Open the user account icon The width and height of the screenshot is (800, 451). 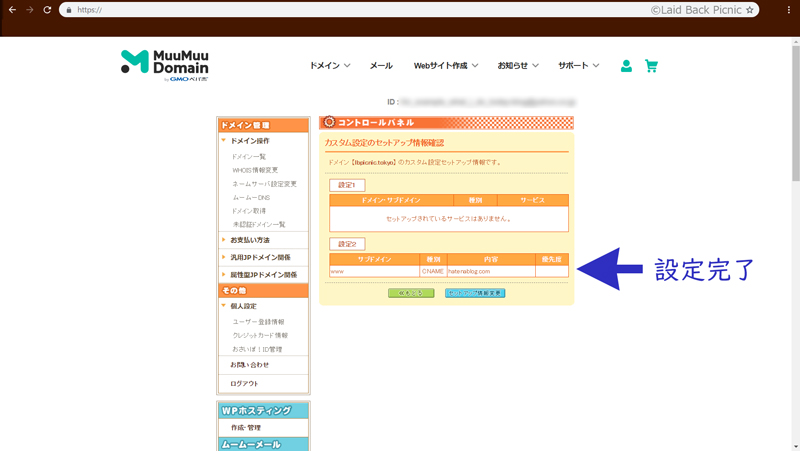[626, 66]
